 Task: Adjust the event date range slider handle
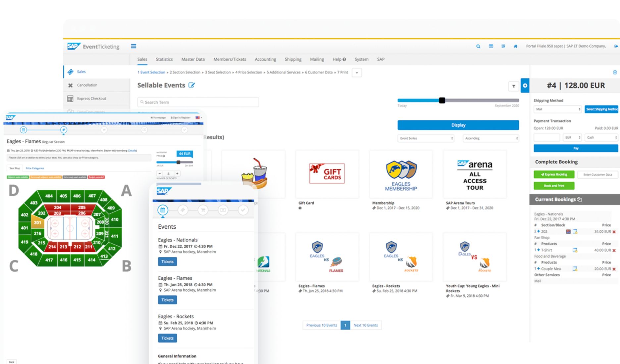(x=442, y=100)
